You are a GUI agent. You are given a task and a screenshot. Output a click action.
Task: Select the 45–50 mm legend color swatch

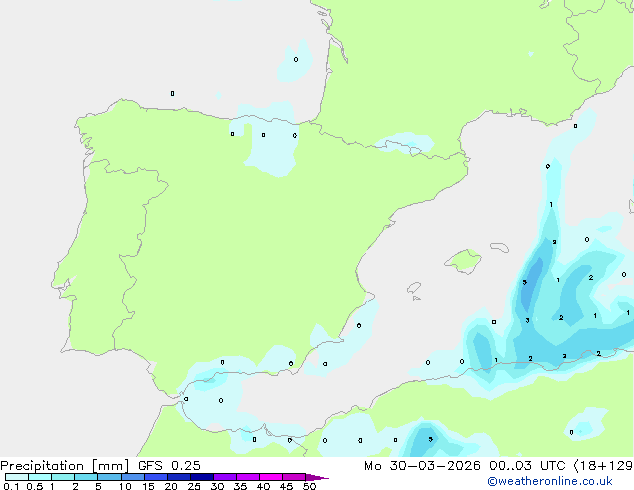tap(294, 477)
